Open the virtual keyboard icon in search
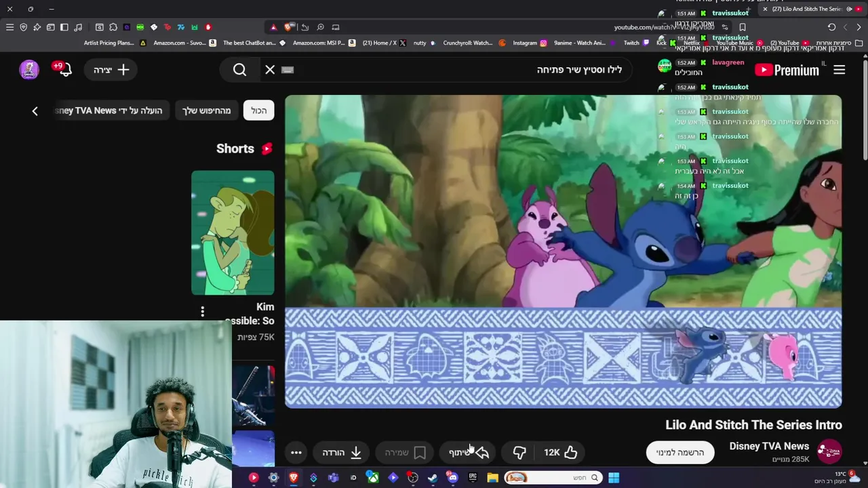Screen dimensions: 868x488 point(288,69)
